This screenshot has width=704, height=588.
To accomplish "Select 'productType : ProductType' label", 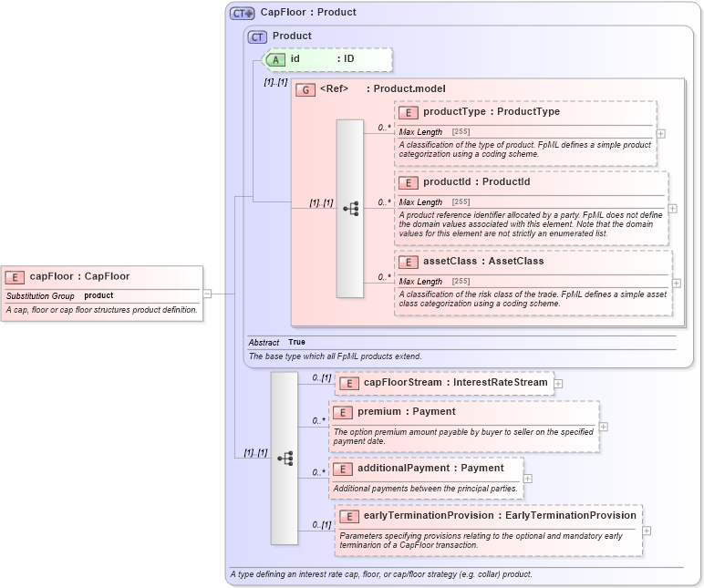I will [x=492, y=112].
